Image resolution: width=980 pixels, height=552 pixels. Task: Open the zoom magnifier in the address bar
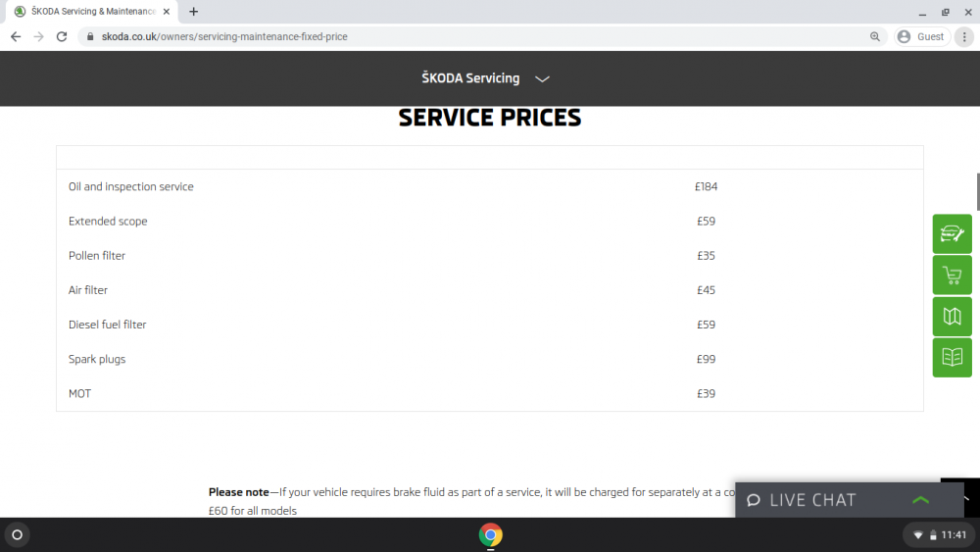875,37
